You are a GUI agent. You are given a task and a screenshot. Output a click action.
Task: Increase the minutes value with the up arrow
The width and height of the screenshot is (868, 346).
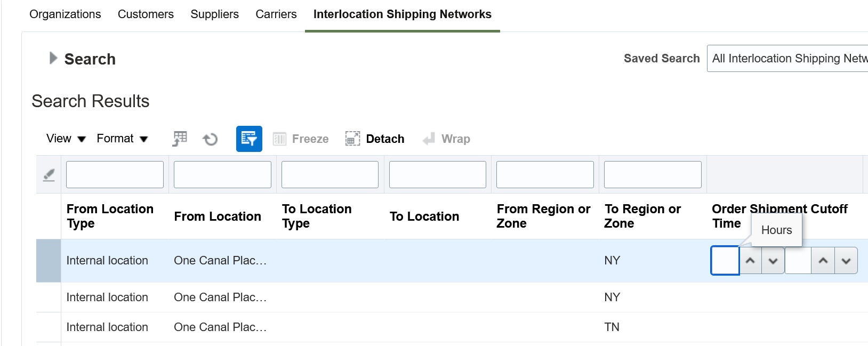point(823,261)
